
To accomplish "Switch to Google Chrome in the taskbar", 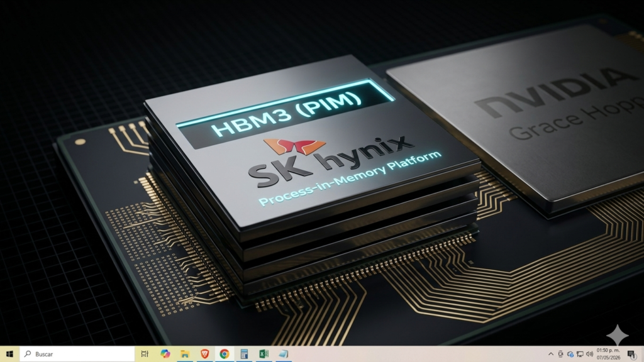I will coord(225,354).
